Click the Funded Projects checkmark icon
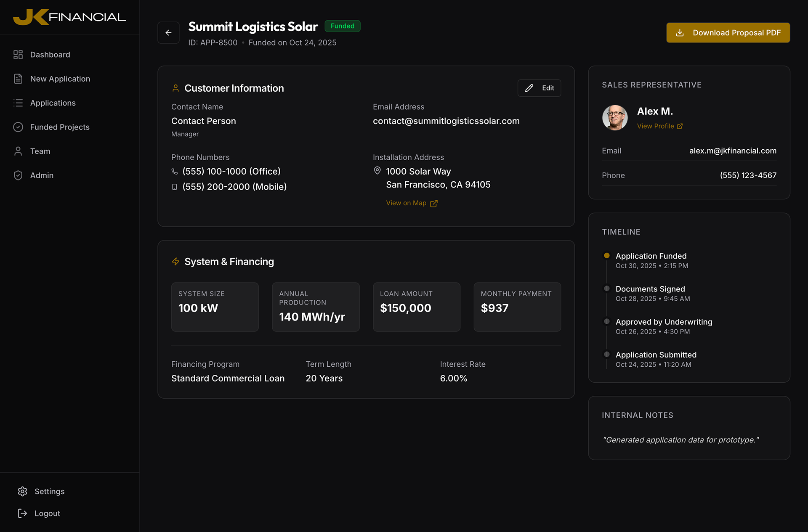 [18, 127]
